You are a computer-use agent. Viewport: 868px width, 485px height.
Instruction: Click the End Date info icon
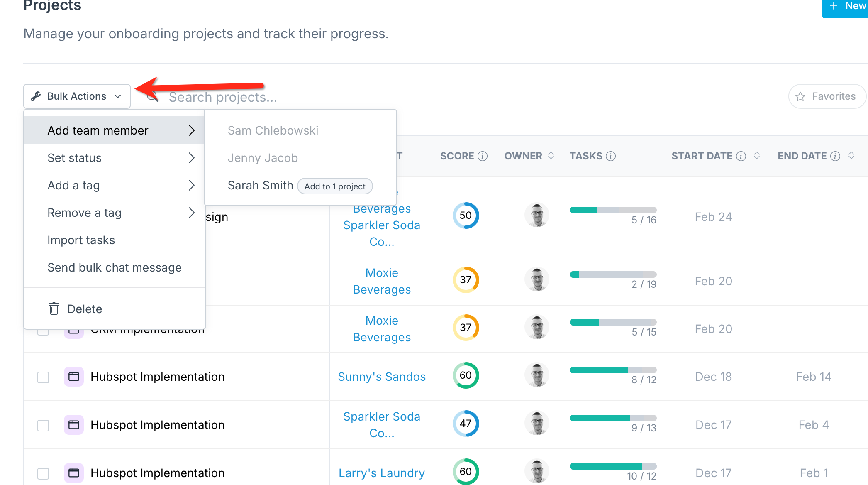(835, 156)
